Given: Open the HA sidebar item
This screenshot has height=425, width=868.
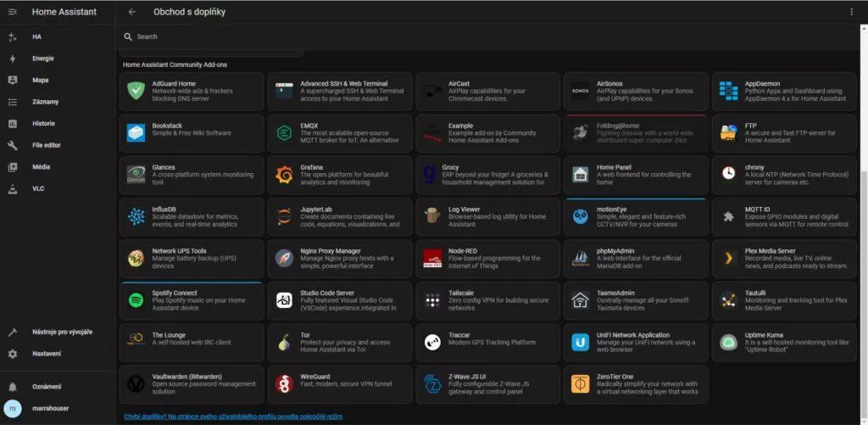Looking at the screenshot, I should pos(58,36).
